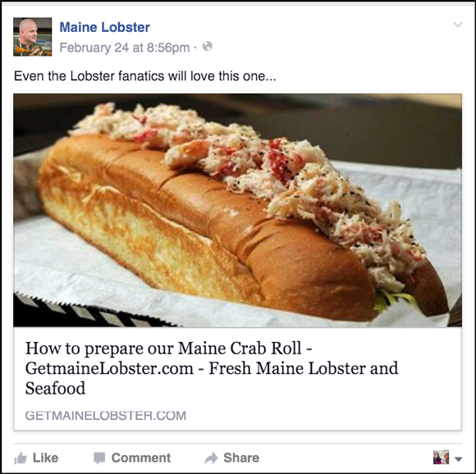Open the crab roll photo preview
The height and width of the screenshot is (474, 476).
(x=237, y=210)
